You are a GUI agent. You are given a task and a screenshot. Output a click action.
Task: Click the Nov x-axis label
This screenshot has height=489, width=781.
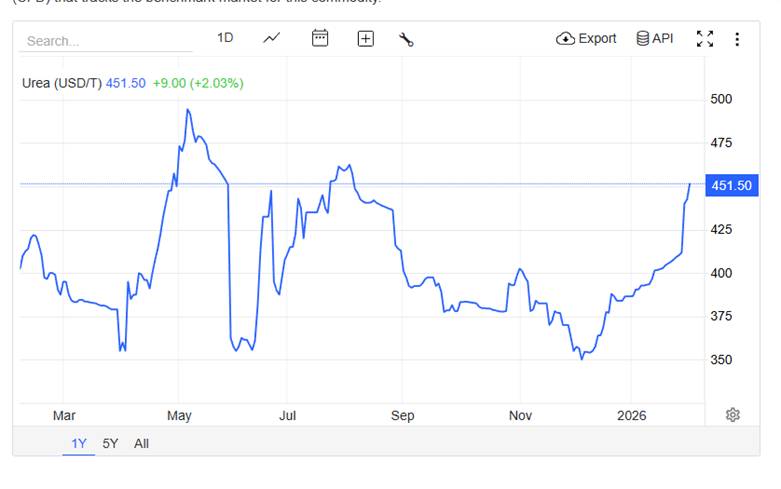(x=521, y=415)
